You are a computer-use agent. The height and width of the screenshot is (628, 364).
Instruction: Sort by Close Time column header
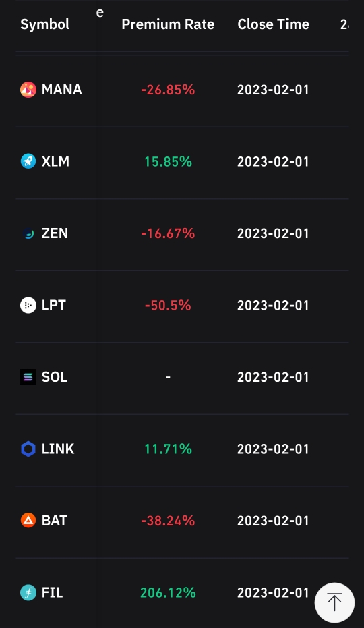(x=273, y=24)
